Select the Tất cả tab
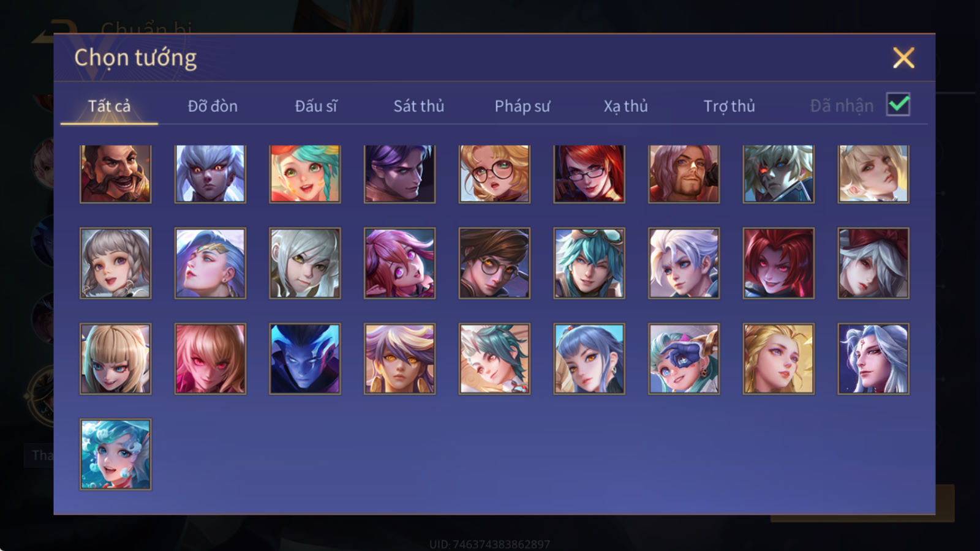Viewport: 980px width, 551px height. pyautogui.click(x=109, y=106)
